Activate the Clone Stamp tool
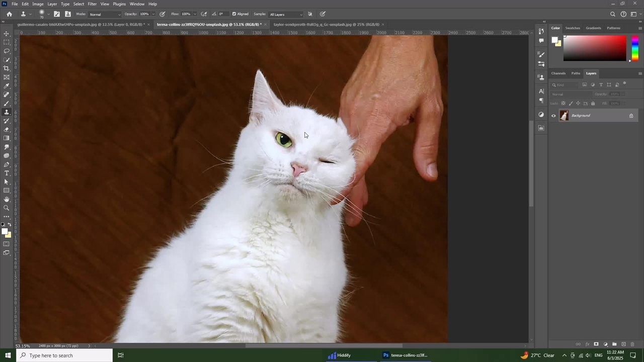This screenshot has height=362, width=644. [x=7, y=112]
